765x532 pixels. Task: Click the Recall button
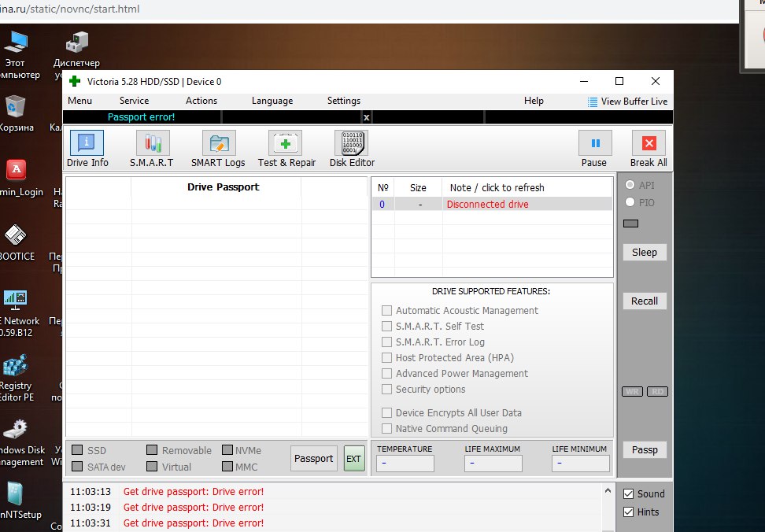(645, 301)
